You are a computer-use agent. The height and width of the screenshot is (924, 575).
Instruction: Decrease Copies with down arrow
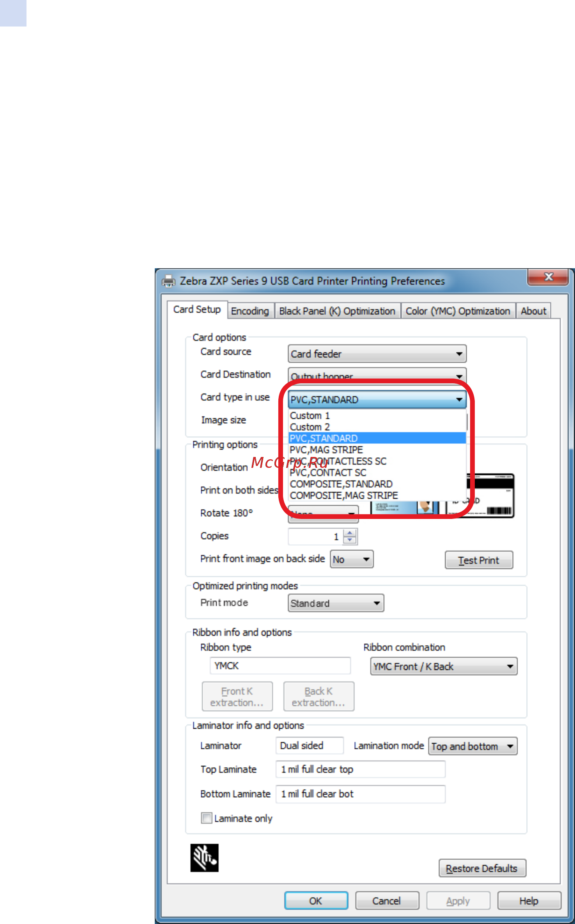[350, 540]
